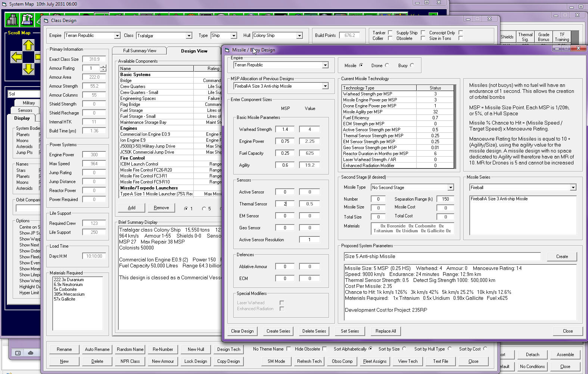Screen dimensions: 588x374
Task: Toggle the Conscript Only checkbox
Action: (x=461, y=32)
